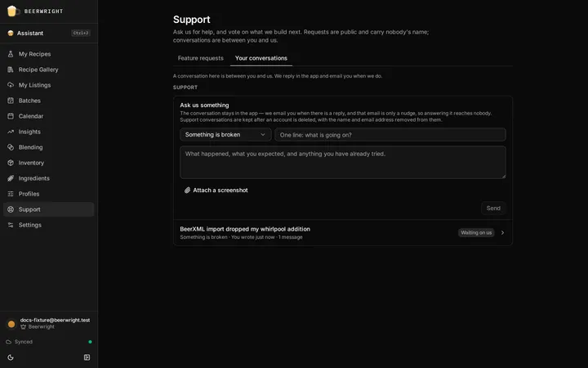Click the My Recipes flask icon

pyautogui.click(x=11, y=54)
